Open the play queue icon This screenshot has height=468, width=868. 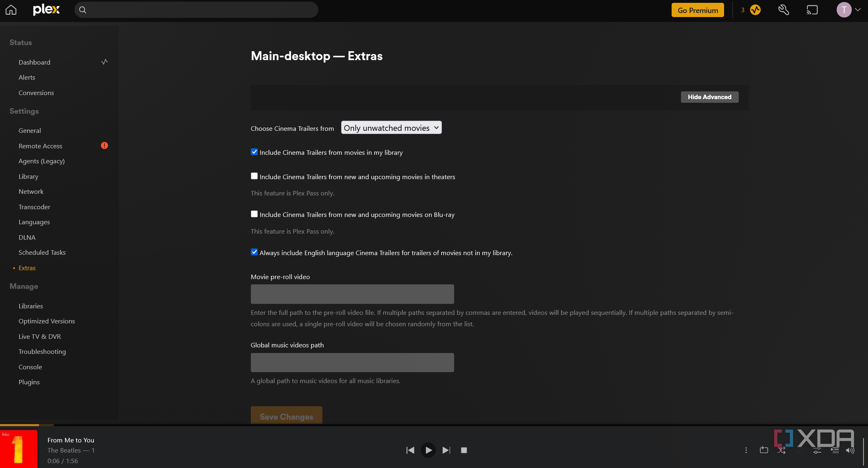(835, 450)
